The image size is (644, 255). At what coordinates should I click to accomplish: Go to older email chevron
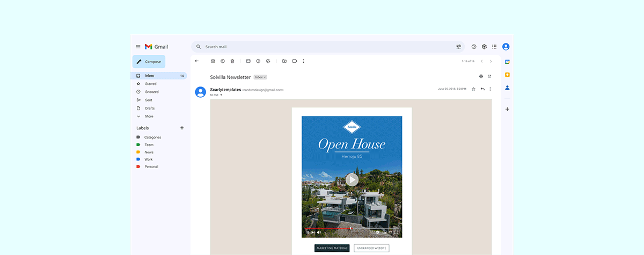pos(491,61)
